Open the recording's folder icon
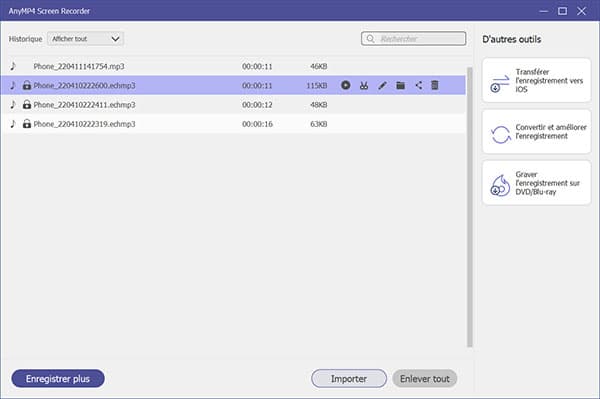The width and height of the screenshot is (600, 399). coord(401,85)
